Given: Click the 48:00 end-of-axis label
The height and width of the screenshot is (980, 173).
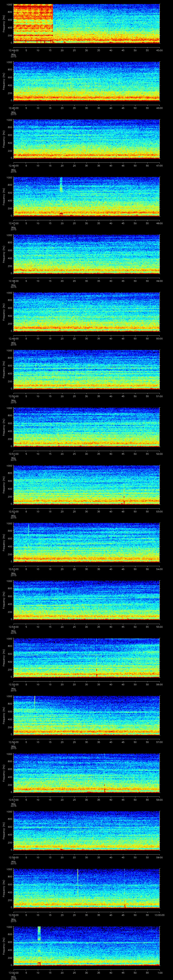Looking at the screenshot, I should coord(159,223).
